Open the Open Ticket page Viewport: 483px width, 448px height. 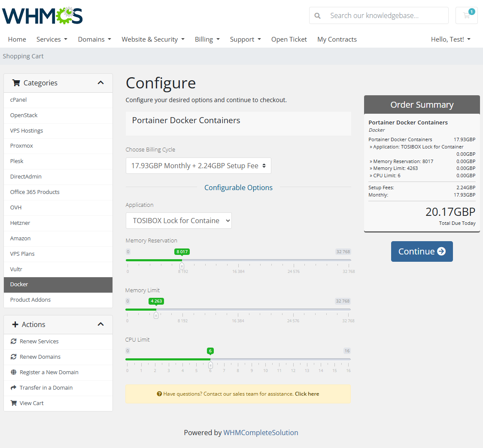[289, 39]
